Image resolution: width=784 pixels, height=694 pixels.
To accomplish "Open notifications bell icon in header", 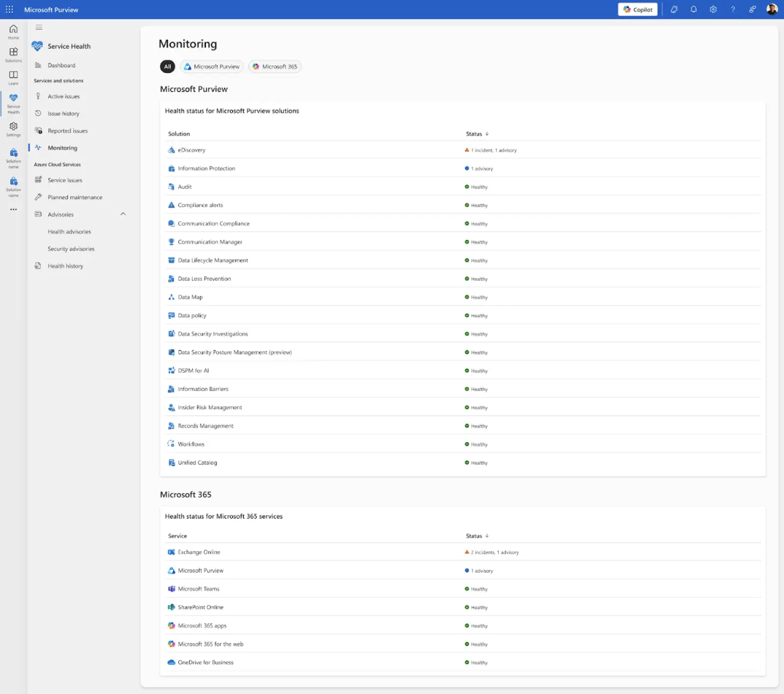I will (x=694, y=9).
